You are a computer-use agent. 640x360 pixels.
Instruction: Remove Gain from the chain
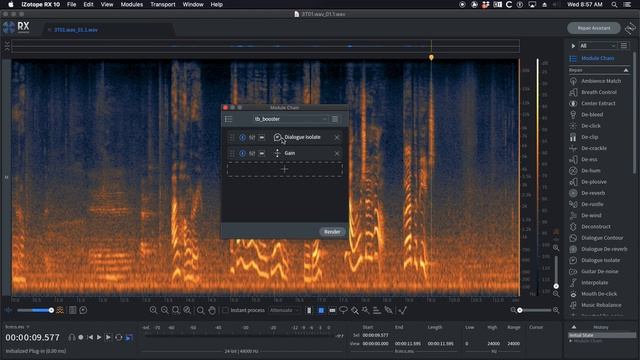337,153
